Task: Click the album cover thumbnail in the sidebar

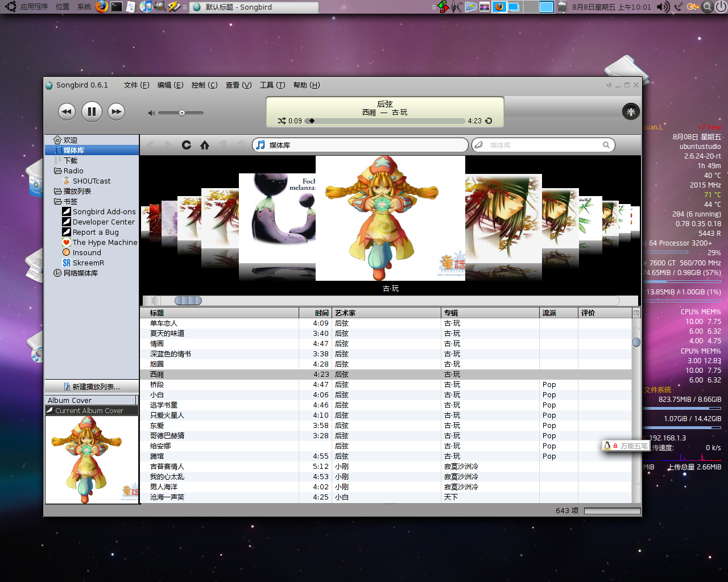Action: coord(92,459)
